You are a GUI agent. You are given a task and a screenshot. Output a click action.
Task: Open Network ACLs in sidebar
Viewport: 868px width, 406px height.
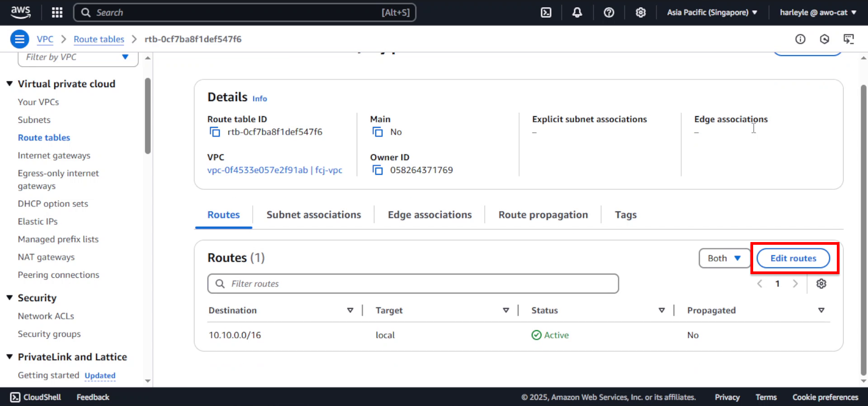click(46, 316)
